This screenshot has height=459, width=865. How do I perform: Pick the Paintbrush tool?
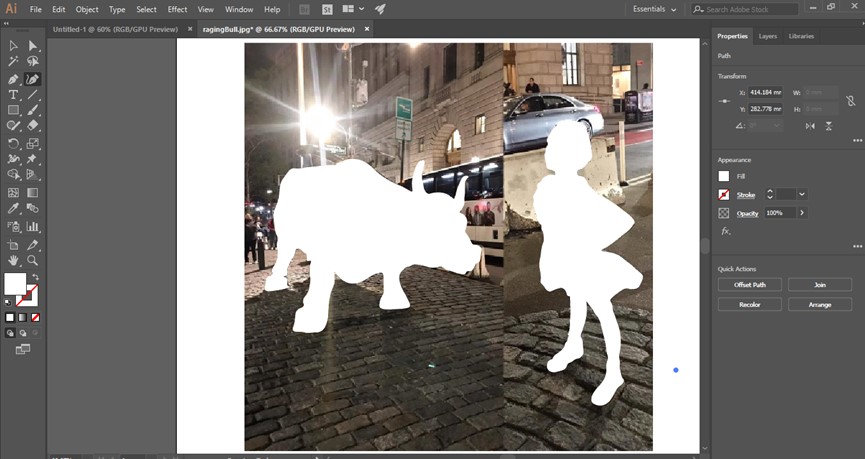click(x=33, y=110)
